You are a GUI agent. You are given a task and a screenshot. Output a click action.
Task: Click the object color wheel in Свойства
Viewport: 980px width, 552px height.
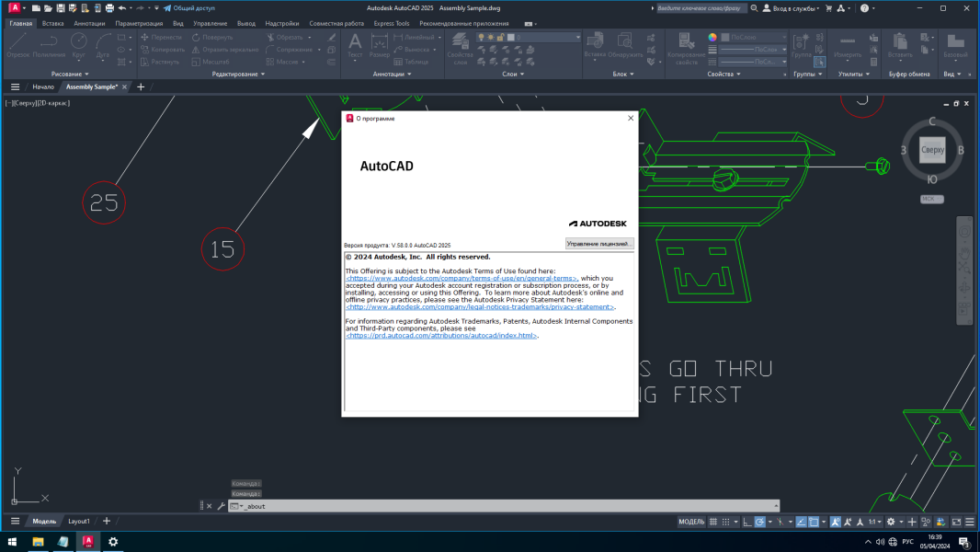[x=712, y=38]
